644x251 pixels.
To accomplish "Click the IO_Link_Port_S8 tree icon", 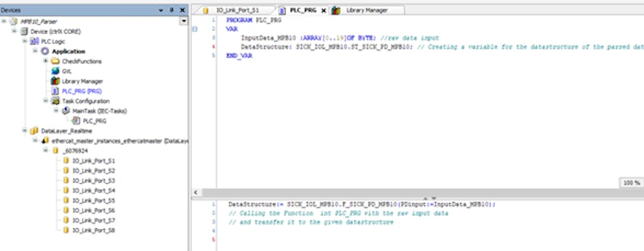I will (x=66, y=230).
